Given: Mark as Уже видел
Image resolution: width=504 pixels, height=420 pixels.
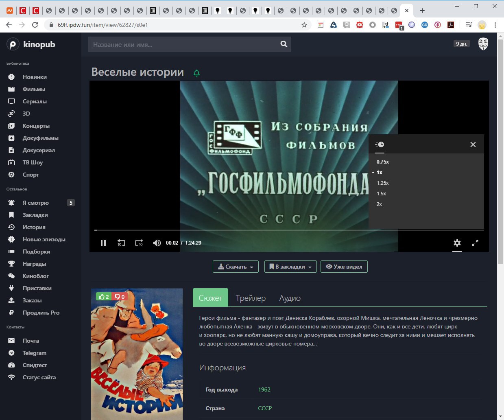Looking at the screenshot, I should [x=344, y=267].
